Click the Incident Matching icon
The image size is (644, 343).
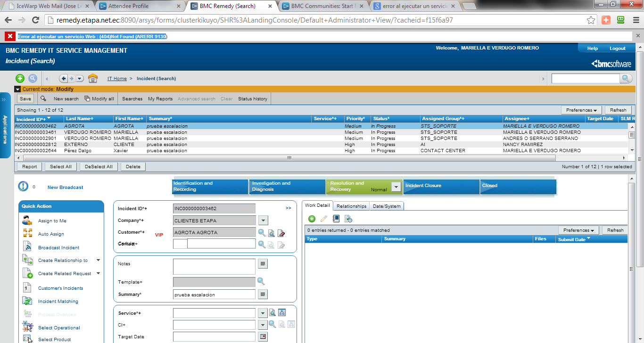pyautogui.click(x=27, y=301)
